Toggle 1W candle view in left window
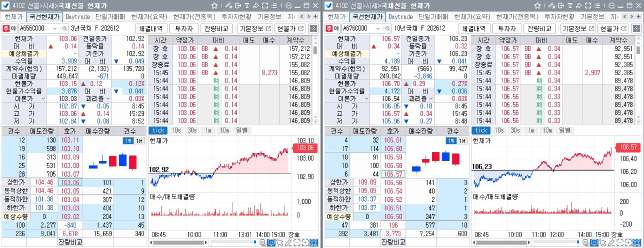Viewport: 644px width, 248px height. (x=127, y=141)
